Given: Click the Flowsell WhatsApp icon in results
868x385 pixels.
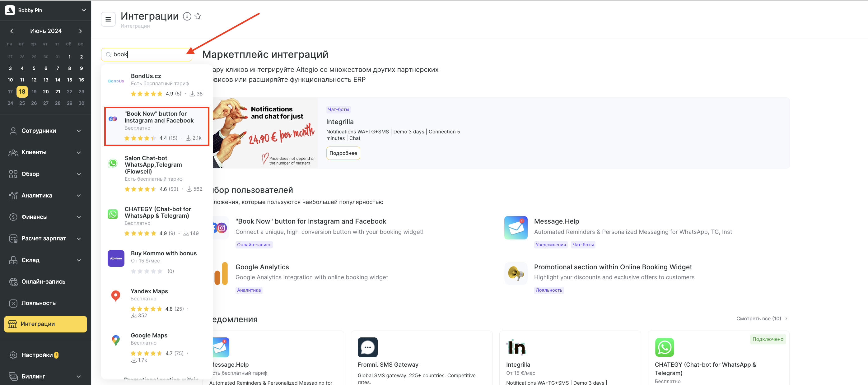Looking at the screenshot, I should pos(113,163).
